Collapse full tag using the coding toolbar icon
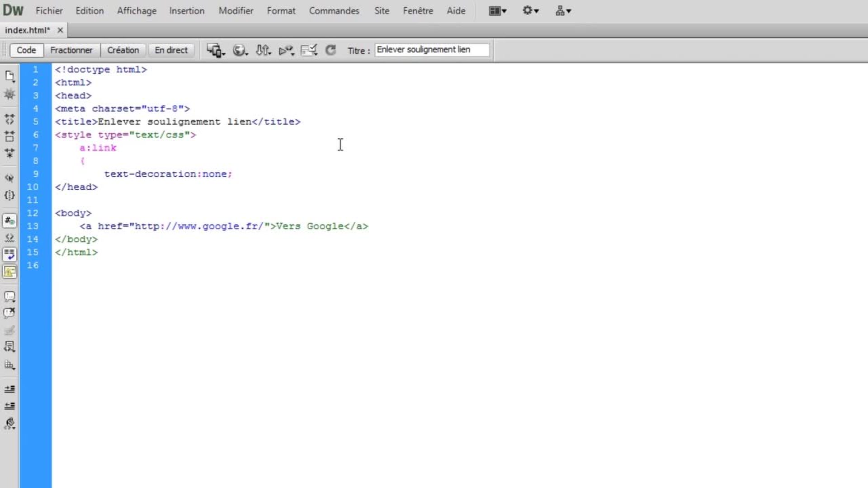 [x=9, y=119]
